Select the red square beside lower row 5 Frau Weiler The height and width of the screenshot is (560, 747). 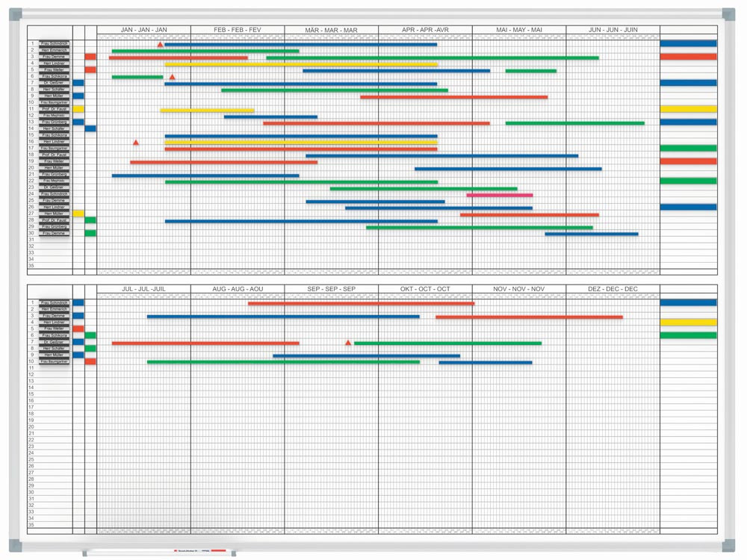[78, 329]
